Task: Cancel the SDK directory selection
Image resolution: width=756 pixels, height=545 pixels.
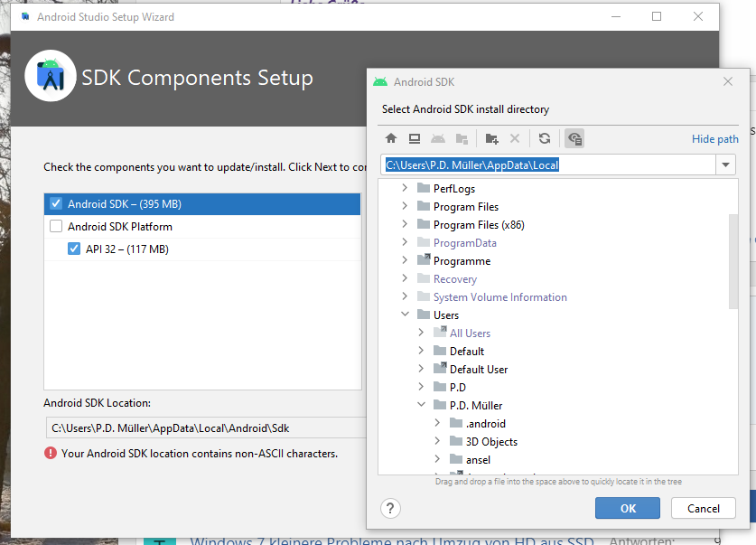Action: tap(704, 508)
